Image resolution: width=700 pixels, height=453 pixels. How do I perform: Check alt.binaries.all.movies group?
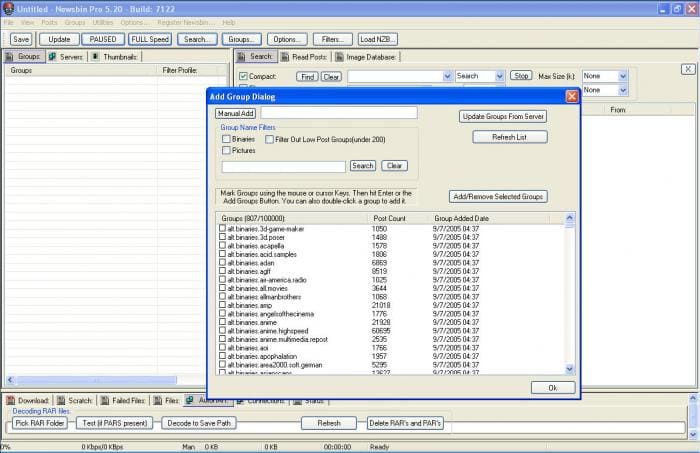pos(222,288)
